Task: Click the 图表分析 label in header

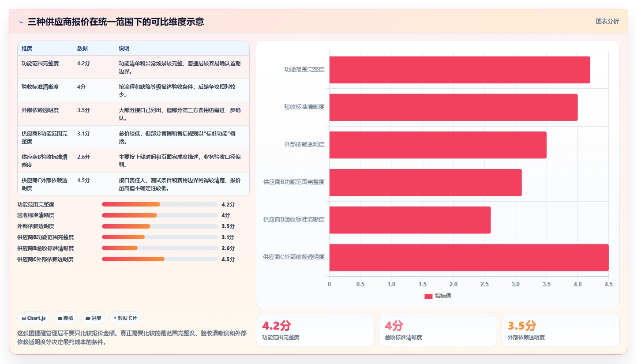Action: [x=607, y=21]
